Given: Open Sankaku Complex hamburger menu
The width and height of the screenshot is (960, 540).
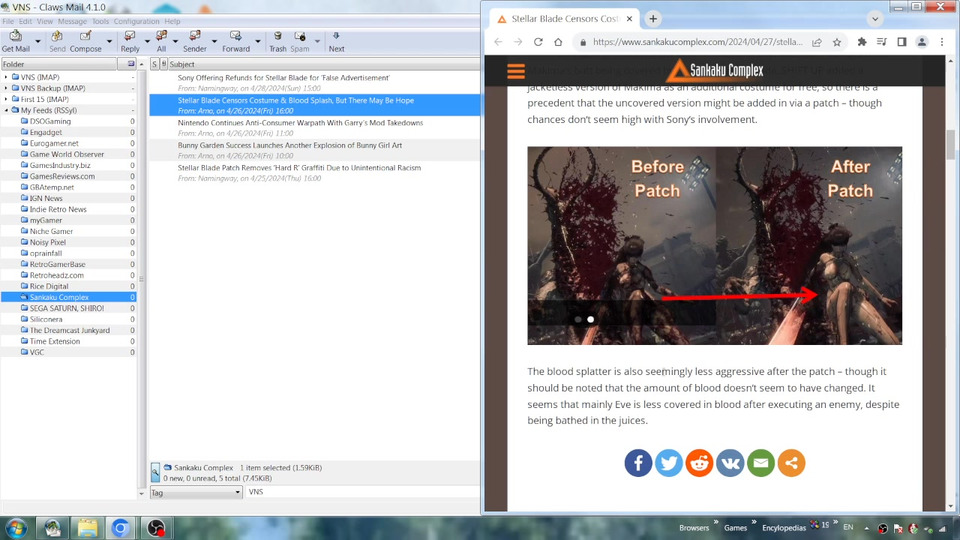Looking at the screenshot, I should (x=516, y=71).
